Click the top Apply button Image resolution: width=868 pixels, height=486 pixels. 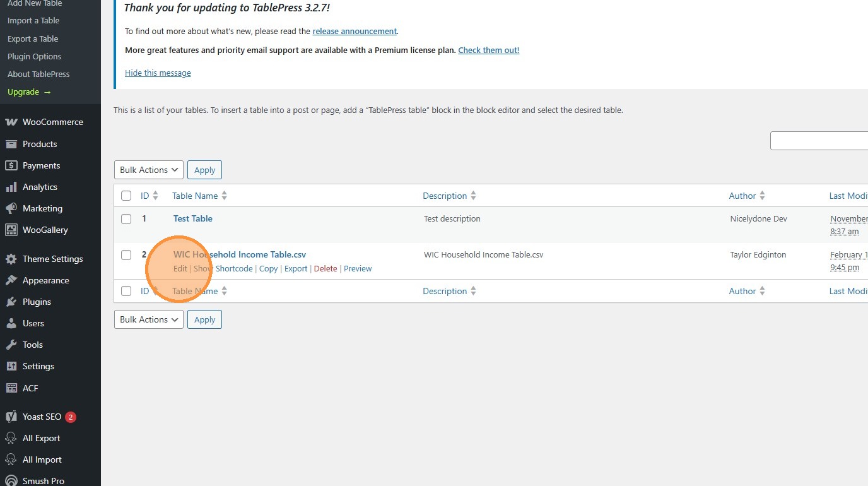click(x=204, y=170)
